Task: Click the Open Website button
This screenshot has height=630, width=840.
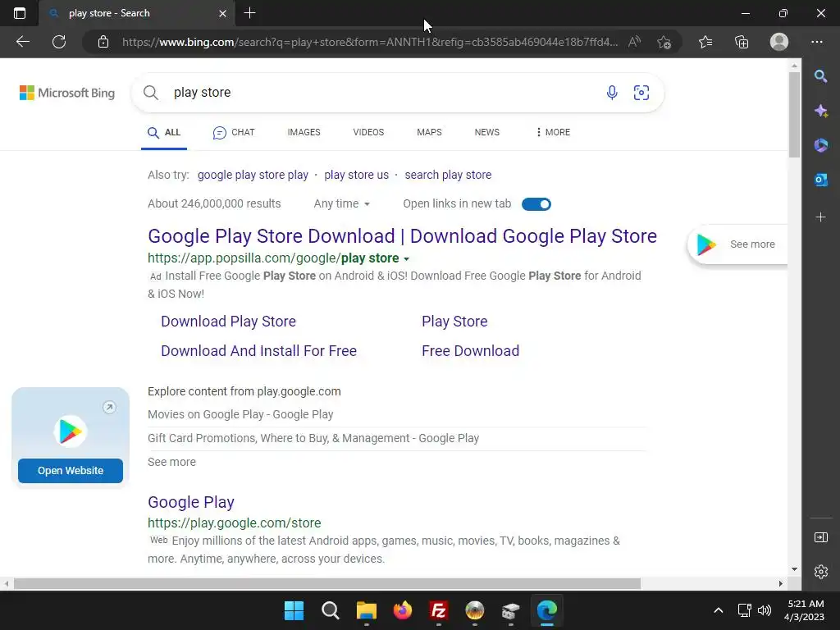Action: (x=71, y=471)
